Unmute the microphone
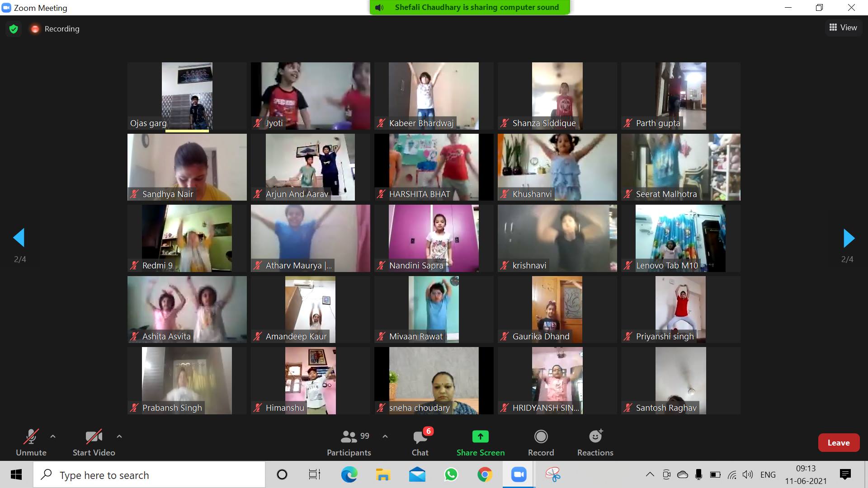This screenshot has width=868, height=488. click(x=31, y=443)
